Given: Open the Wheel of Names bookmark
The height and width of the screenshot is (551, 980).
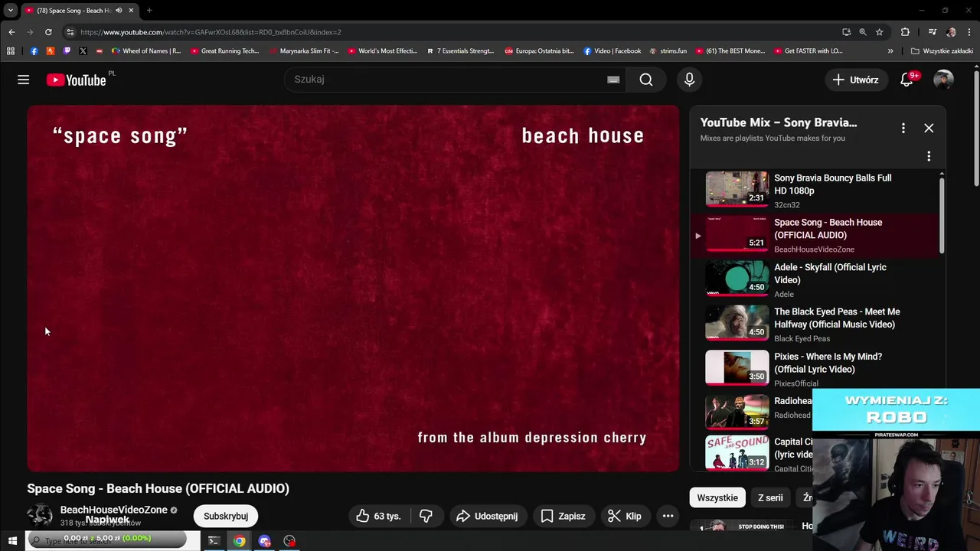Looking at the screenshot, I should click(x=146, y=51).
